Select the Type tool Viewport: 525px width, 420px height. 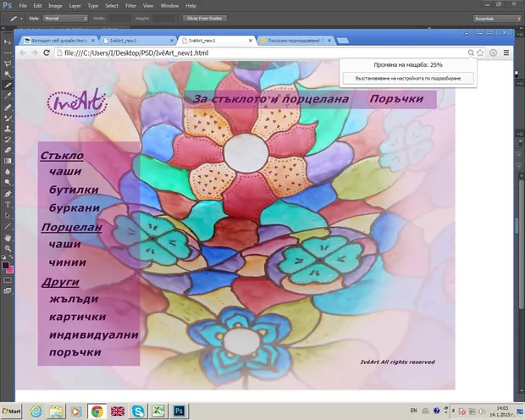click(8, 204)
